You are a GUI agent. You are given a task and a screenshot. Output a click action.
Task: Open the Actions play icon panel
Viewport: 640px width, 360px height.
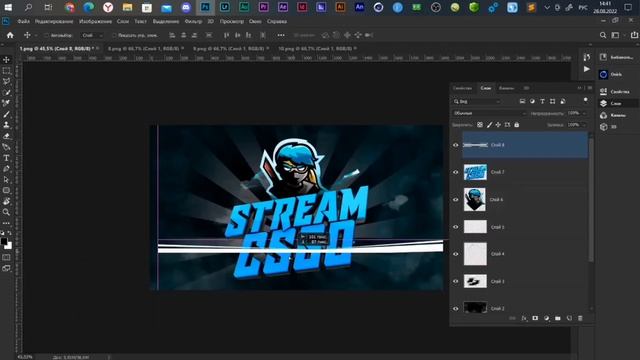pos(587,69)
